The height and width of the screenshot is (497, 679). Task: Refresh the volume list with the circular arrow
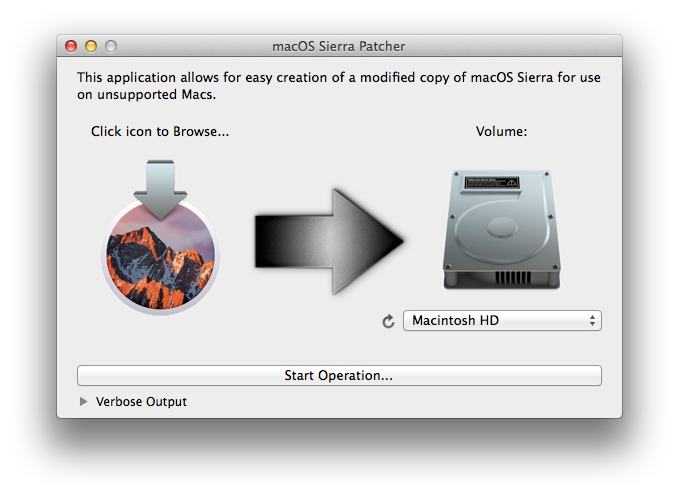388,321
